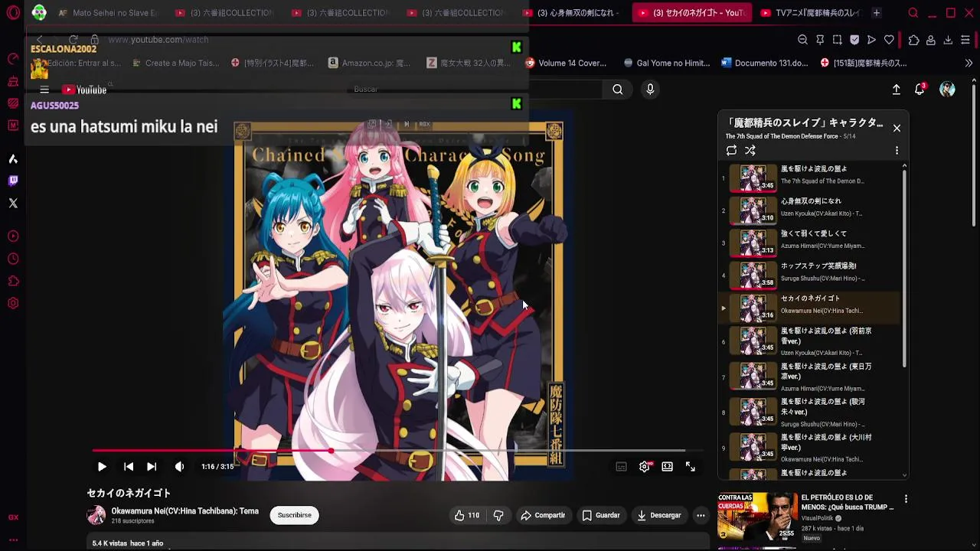Open sidebar settings gear icon

click(x=13, y=303)
